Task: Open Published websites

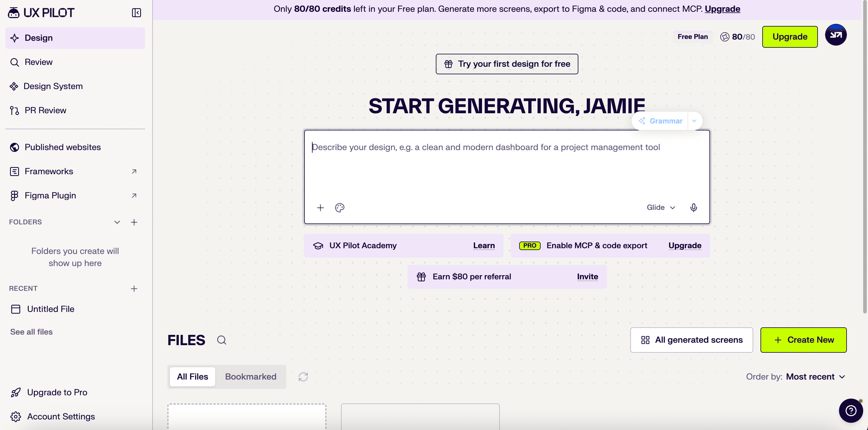Action: point(75,147)
